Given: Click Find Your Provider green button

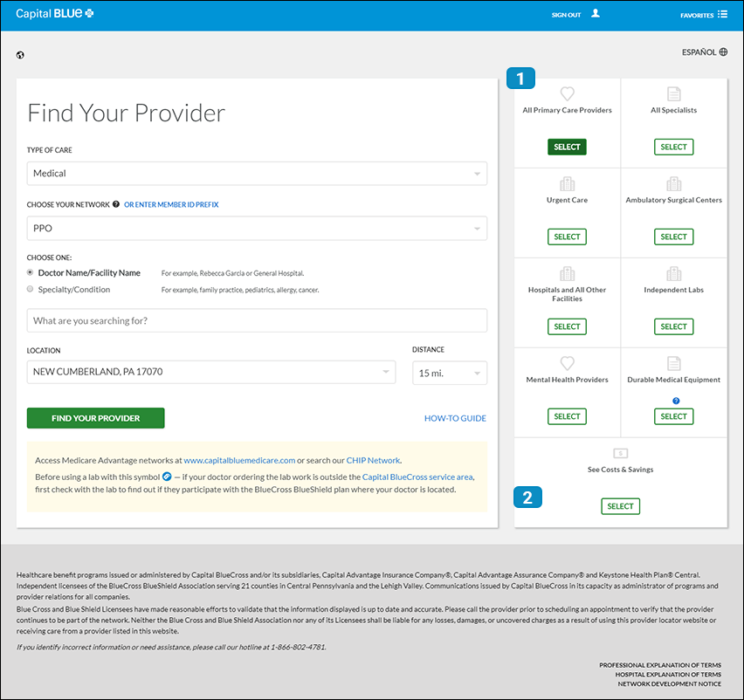Looking at the screenshot, I should tap(96, 418).
